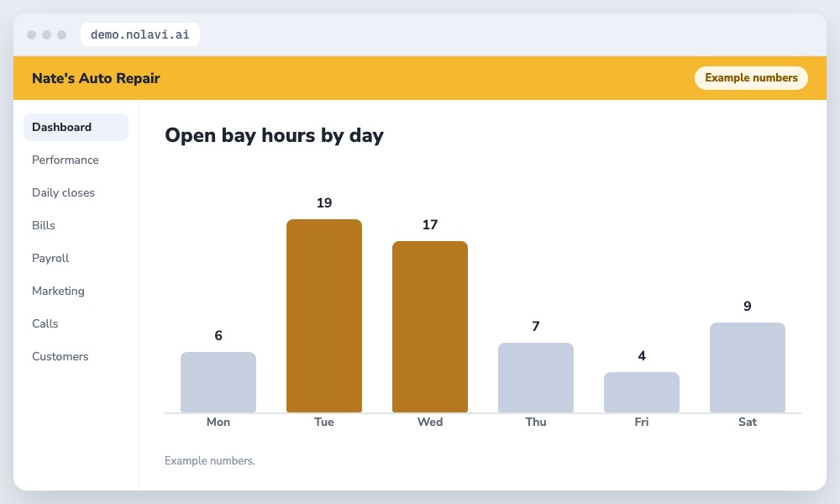Screen dimensions: 840x504
Task: Click the value 4 above Friday
Action: (641, 355)
